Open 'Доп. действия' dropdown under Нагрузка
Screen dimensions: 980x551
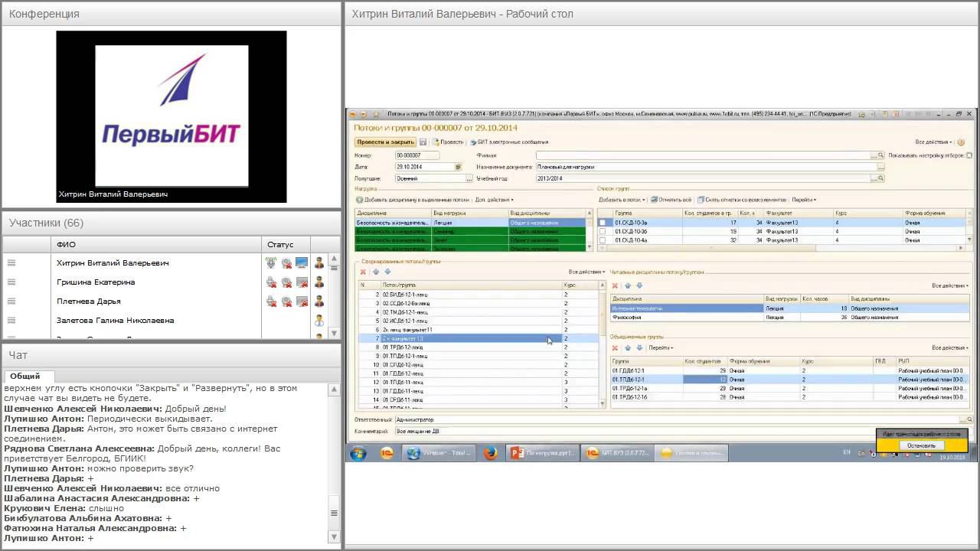pos(494,200)
